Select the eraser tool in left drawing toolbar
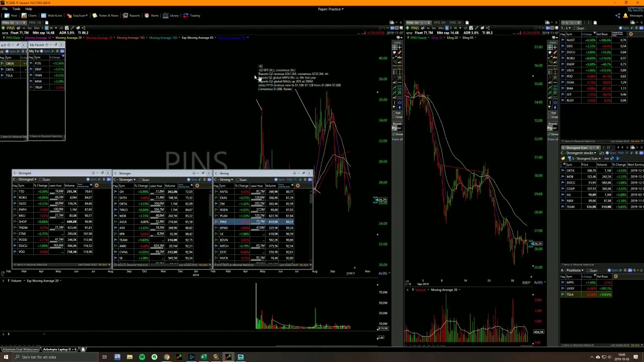This screenshot has height=362, width=644. click(400, 52)
